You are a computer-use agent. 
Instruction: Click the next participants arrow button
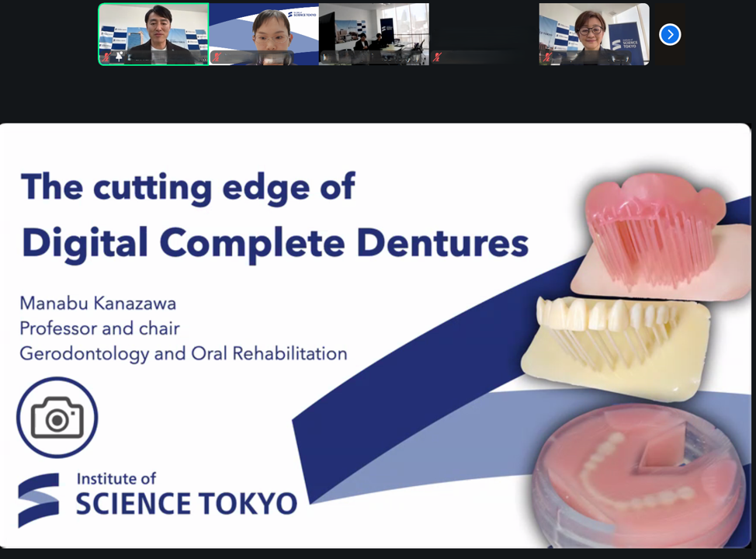pos(670,34)
